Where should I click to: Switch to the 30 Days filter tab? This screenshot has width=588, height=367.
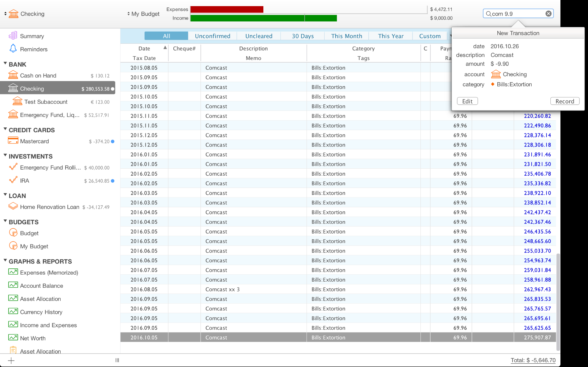303,36
